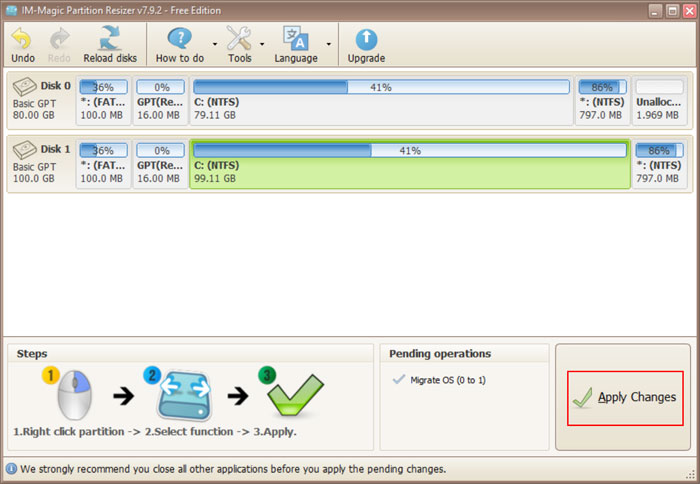This screenshot has height=484, width=700.
Task: Expand the How to do dropdown arrow
Action: coord(215,44)
